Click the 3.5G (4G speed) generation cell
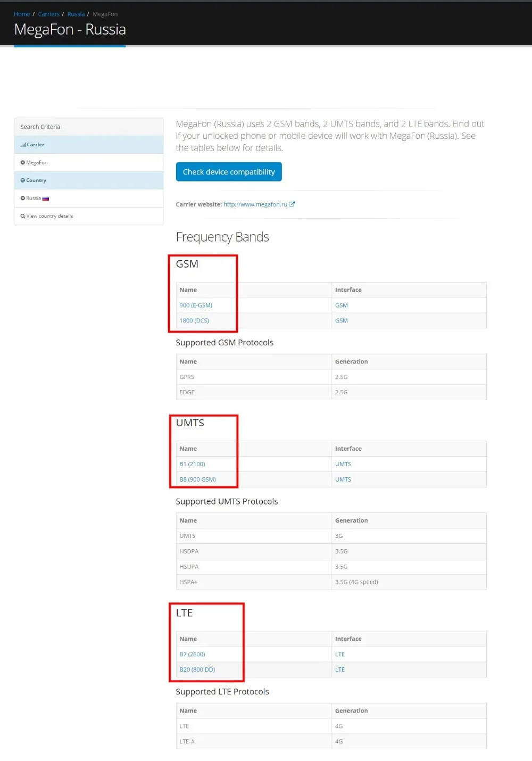 pos(409,583)
